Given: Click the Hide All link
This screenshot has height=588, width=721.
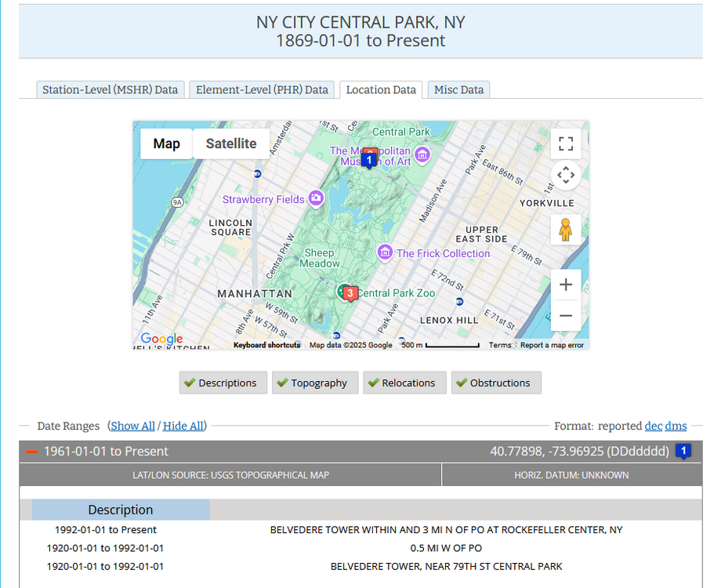Looking at the screenshot, I should point(183,426).
